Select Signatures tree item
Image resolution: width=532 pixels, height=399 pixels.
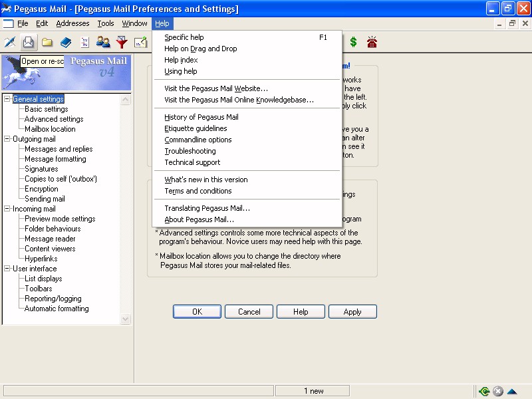point(41,169)
